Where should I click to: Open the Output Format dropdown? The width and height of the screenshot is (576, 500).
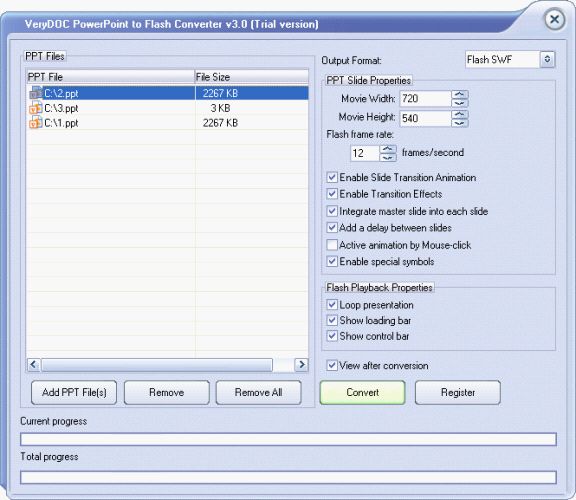tap(547, 59)
